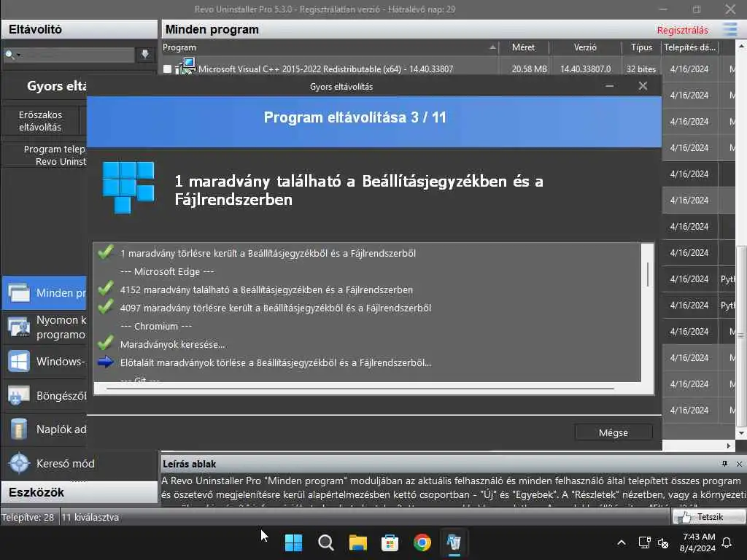
Task: Open the Eltávolító panel header
Action: pyautogui.click(x=79, y=29)
